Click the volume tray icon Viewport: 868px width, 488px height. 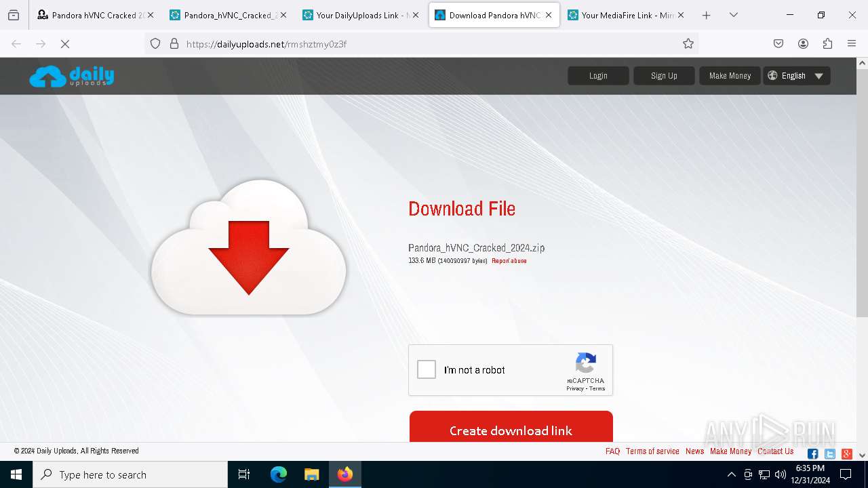pos(781,474)
